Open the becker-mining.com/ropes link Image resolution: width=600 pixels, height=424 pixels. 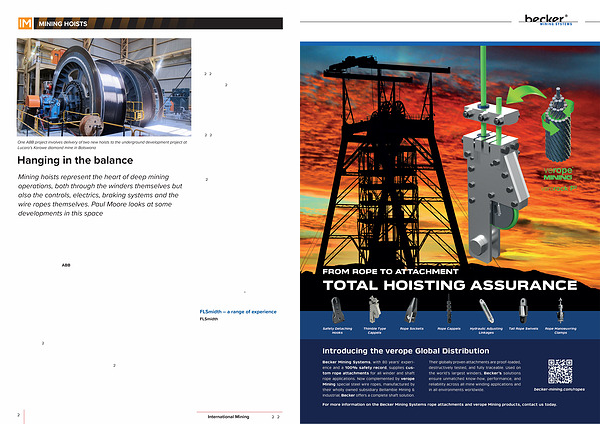(559, 390)
